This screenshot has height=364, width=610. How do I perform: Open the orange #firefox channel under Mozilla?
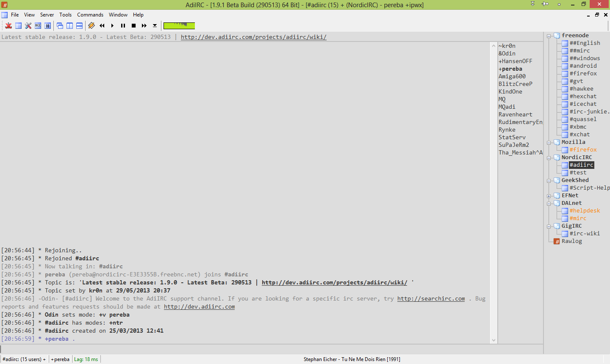[x=583, y=149]
